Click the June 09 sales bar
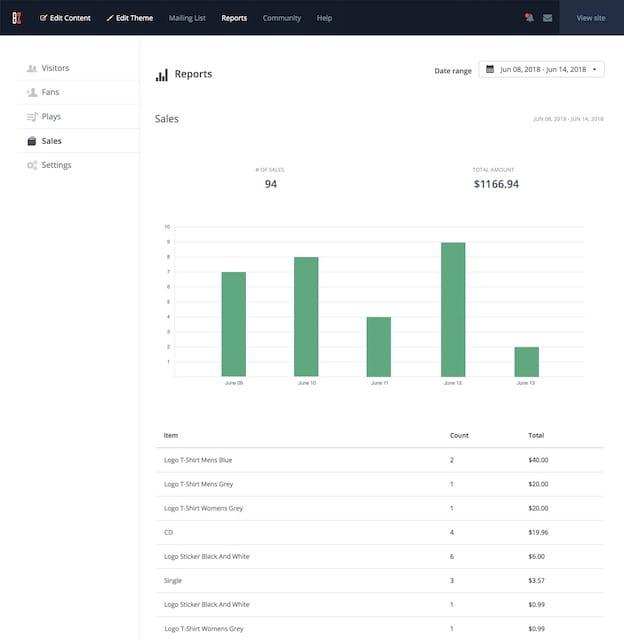The image size is (624, 640). click(x=234, y=324)
